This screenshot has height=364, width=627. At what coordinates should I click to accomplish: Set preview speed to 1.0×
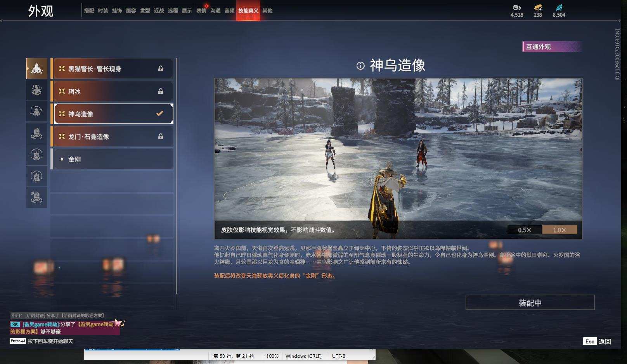[x=559, y=230]
